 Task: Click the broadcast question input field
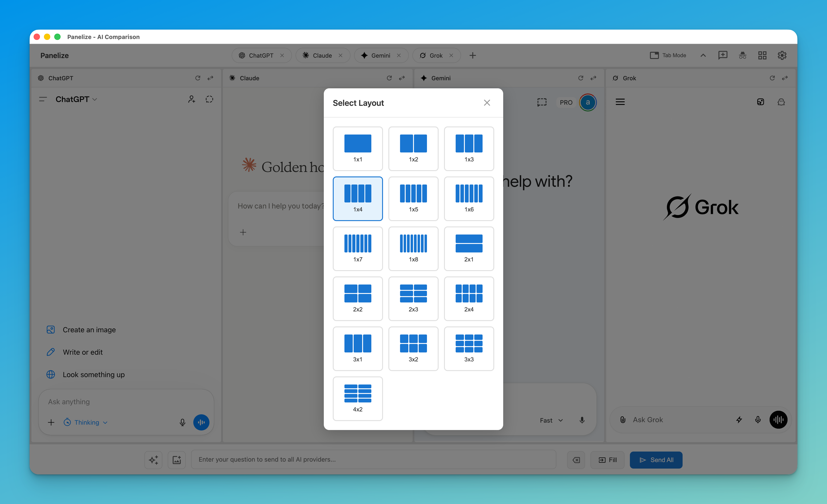[374, 459]
